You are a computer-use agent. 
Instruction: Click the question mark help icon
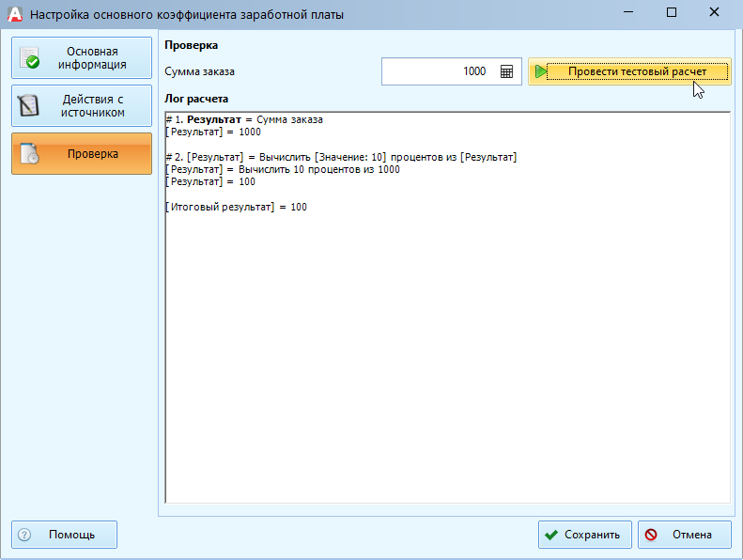click(25, 535)
